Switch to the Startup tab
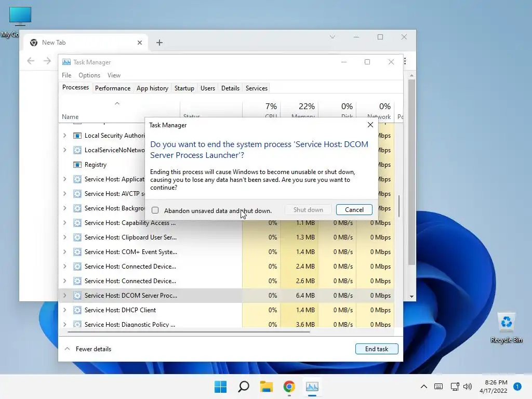The image size is (532, 399). pos(184,88)
